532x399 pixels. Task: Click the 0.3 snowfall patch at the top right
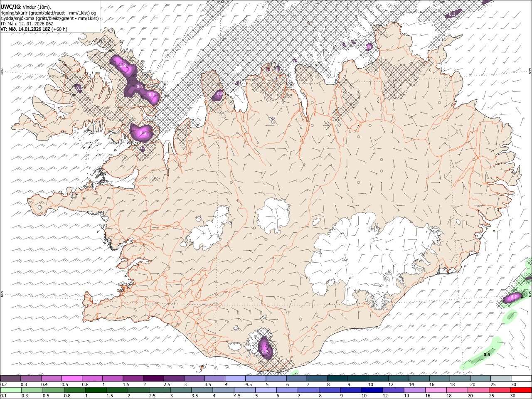453,14
